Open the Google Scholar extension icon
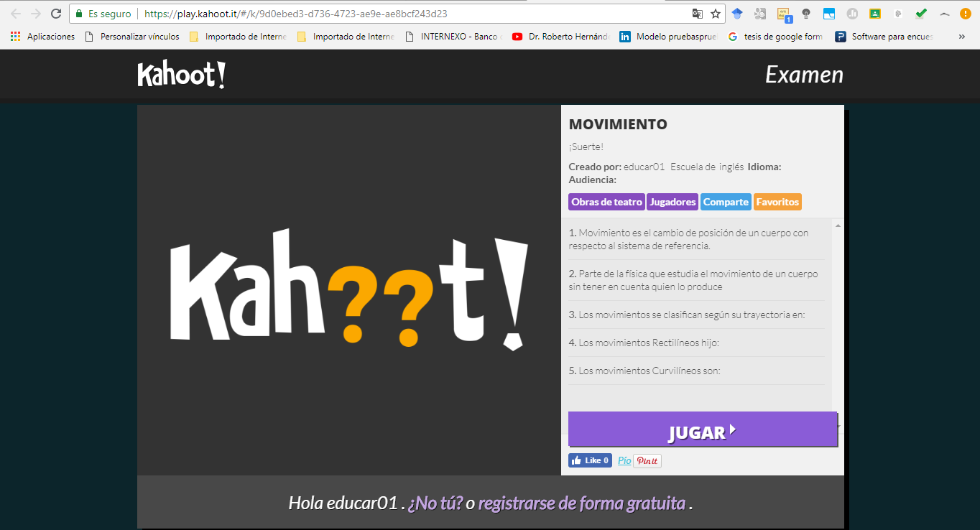This screenshot has height=530, width=980. pyautogui.click(x=737, y=14)
